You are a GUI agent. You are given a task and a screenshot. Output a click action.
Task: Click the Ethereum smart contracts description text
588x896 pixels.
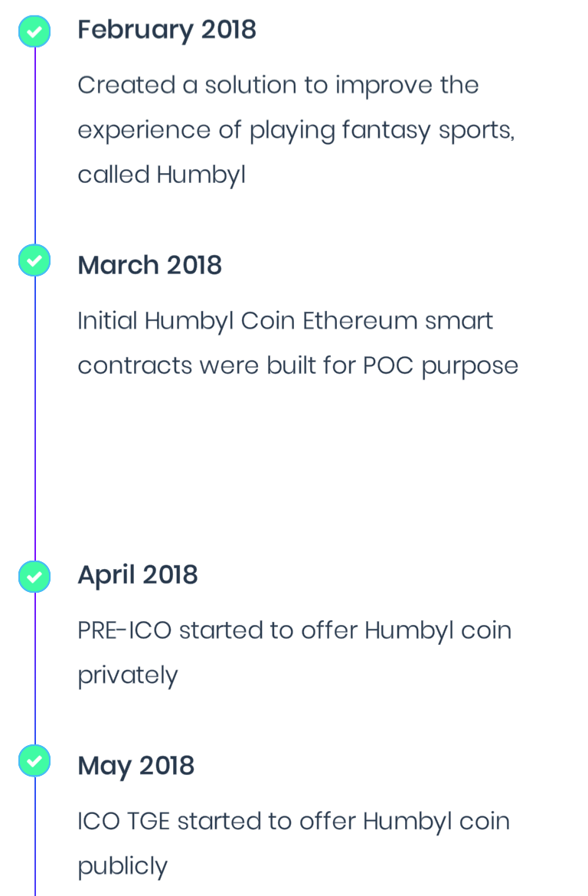(x=298, y=343)
